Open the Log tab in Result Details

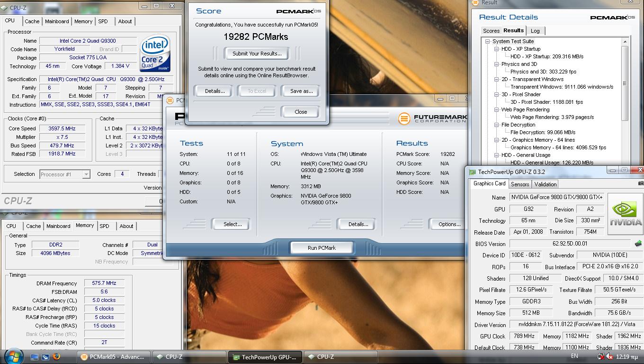pyautogui.click(x=535, y=31)
